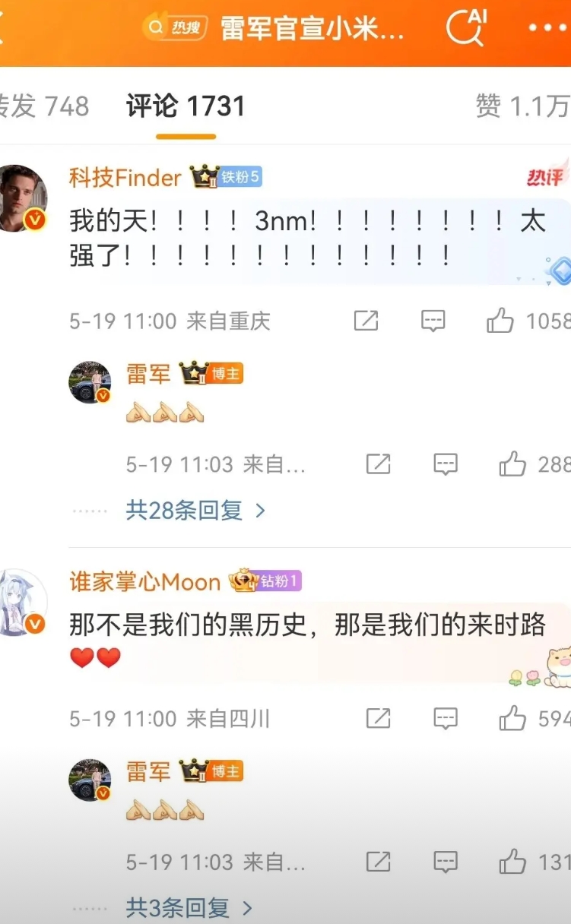
Task: Comment bubble icon on 谁家掌心Moon's comment
Action: (x=446, y=717)
